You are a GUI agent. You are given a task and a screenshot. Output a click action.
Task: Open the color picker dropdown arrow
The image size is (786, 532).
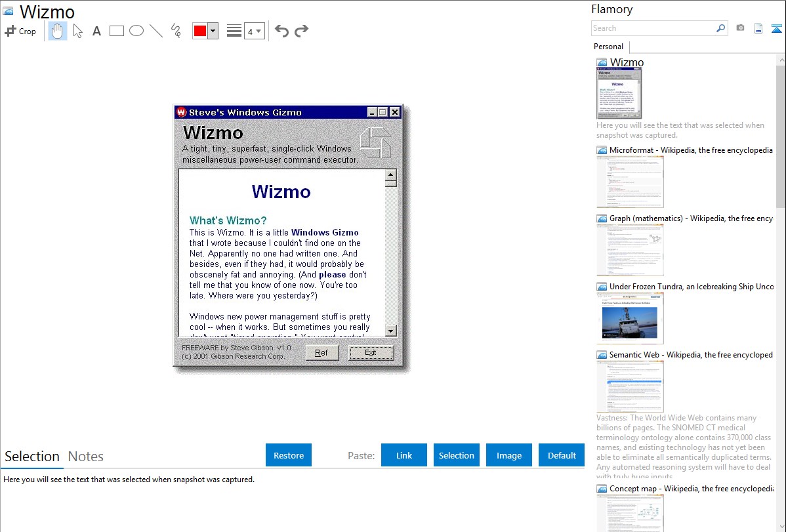coord(213,31)
